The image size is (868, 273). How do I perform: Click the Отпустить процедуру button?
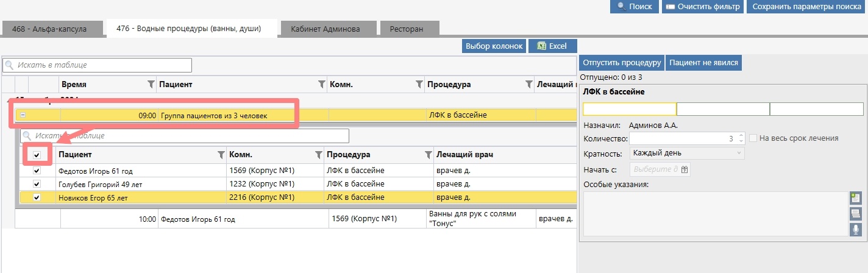pos(621,63)
